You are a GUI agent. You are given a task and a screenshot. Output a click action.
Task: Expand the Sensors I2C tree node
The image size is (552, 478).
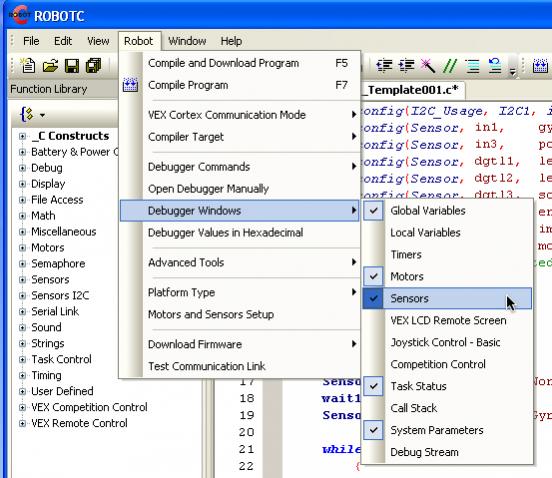coord(22,296)
